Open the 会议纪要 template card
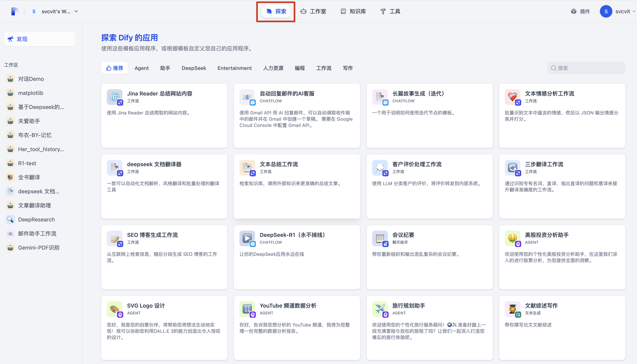This screenshot has height=364, width=637. point(429,257)
